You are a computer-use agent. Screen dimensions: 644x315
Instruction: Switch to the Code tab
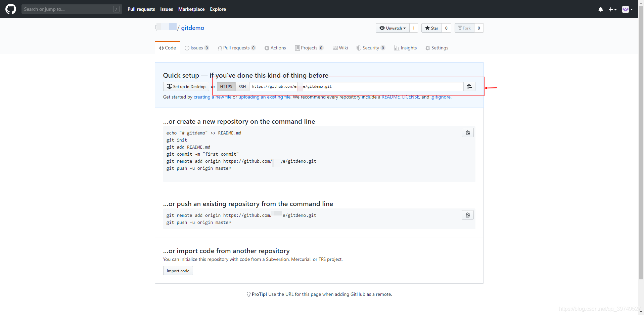[168, 48]
